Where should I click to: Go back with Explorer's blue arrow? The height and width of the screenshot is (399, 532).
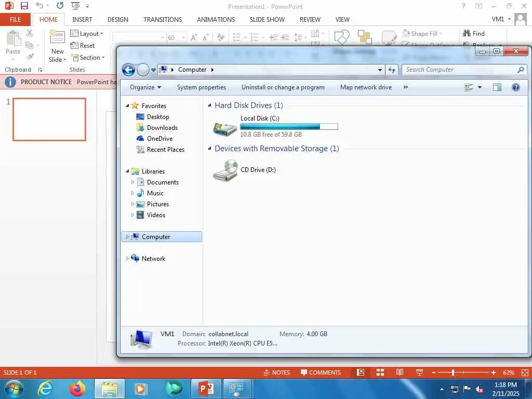coord(128,70)
